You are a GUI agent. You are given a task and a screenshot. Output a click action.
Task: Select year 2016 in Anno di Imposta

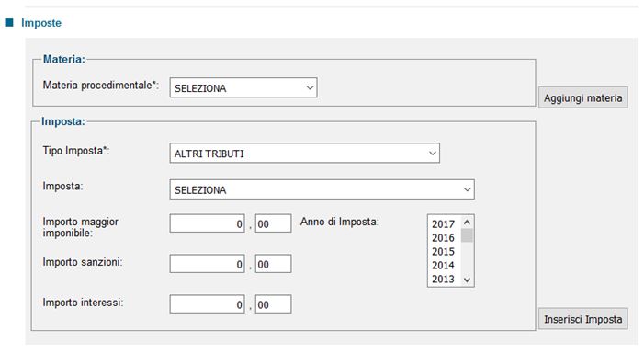(443, 237)
